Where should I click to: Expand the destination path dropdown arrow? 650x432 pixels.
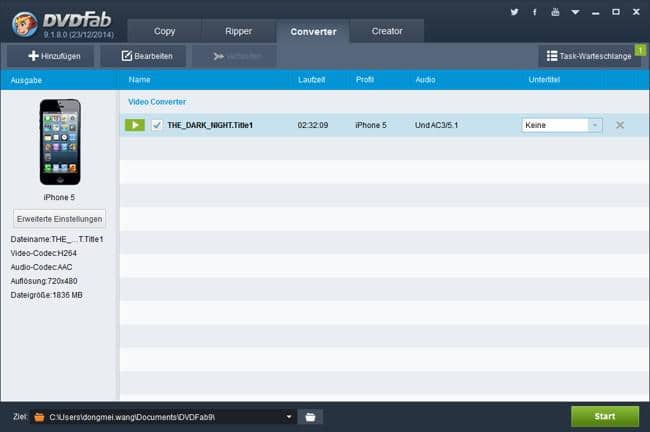289,417
